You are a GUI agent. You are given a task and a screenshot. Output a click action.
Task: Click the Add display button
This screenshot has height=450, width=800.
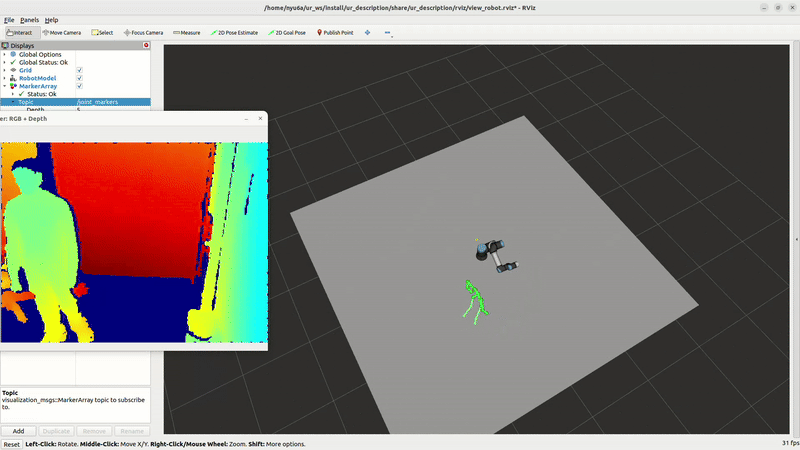coord(18,431)
